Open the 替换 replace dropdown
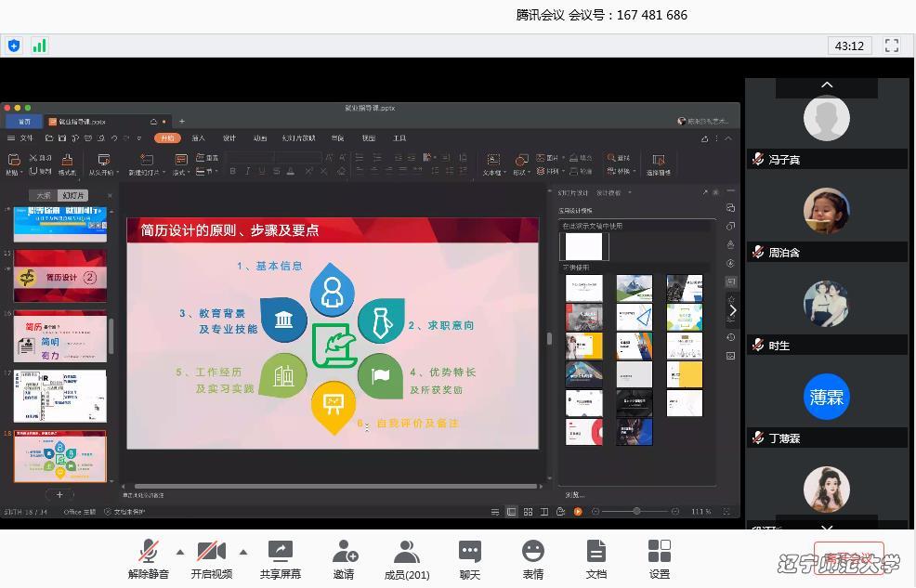The width and height of the screenshot is (916, 588). (x=621, y=171)
